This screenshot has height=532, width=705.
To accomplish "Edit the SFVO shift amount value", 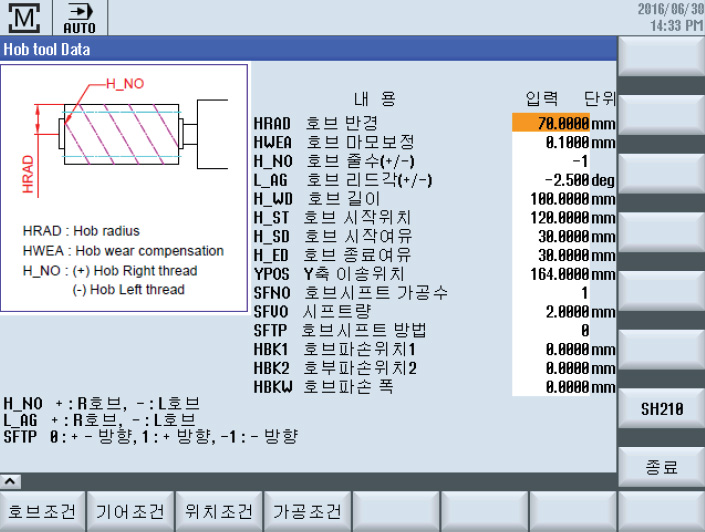I will (x=551, y=311).
